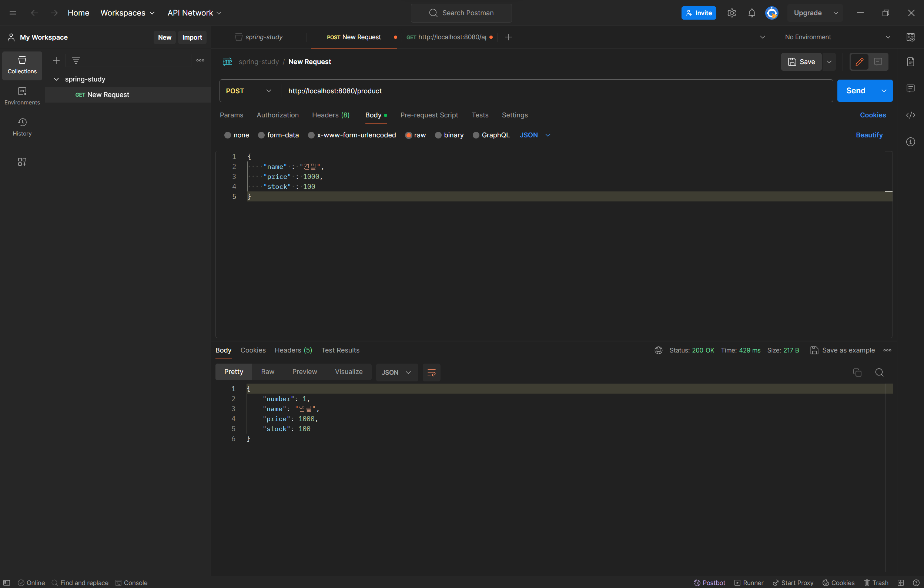Open the POST method dropdown
Viewport: 924px width, 588px height.
click(x=248, y=91)
